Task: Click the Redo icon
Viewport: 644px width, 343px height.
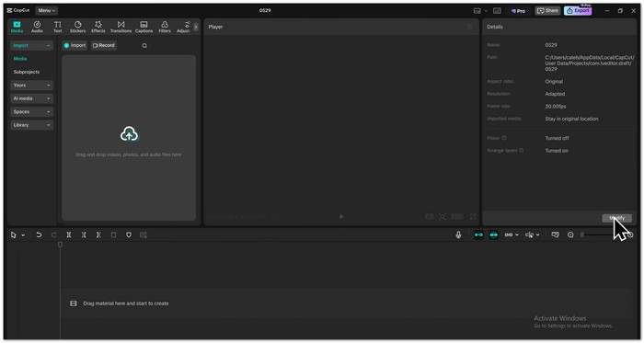Action: tap(53, 235)
